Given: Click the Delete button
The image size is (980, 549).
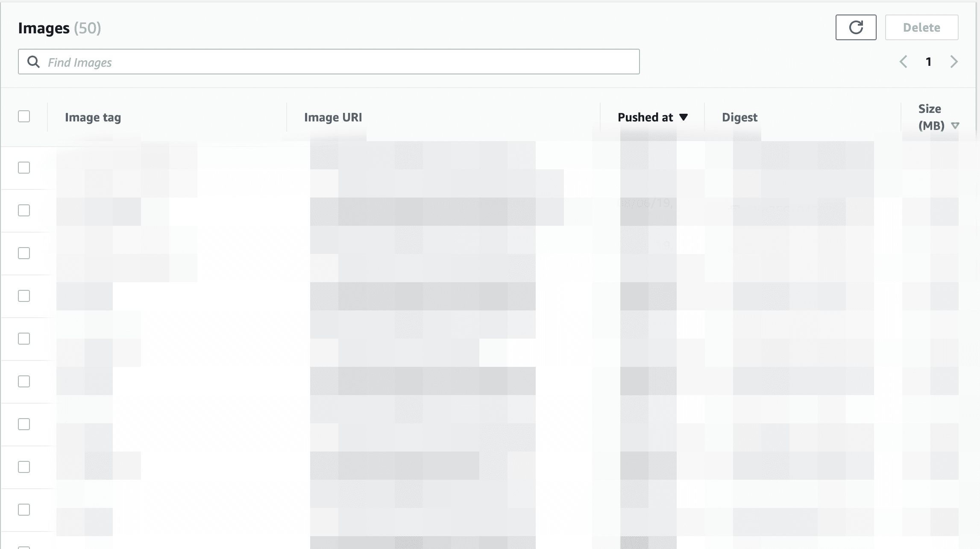Looking at the screenshot, I should tap(921, 28).
